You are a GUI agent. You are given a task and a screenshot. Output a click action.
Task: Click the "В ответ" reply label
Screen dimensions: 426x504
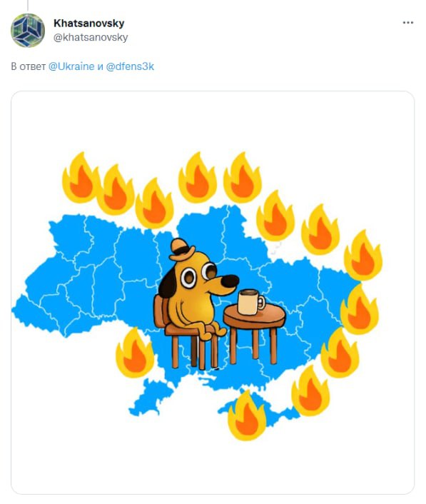pos(29,66)
